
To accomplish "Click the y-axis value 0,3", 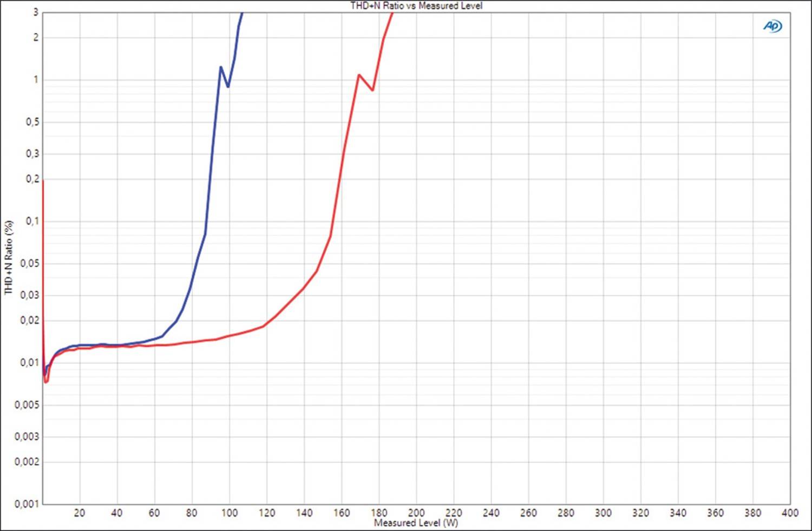I will point(32,154).
